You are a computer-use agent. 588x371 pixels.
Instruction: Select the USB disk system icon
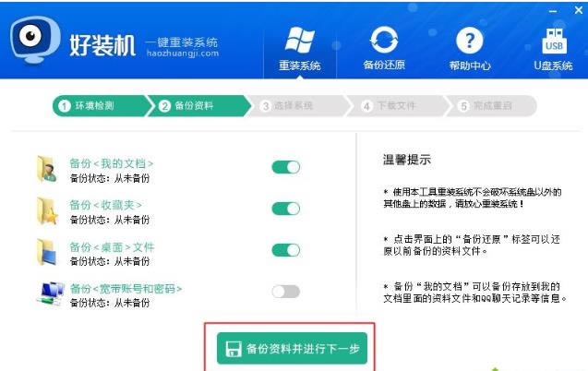click(x=554, y=41)
